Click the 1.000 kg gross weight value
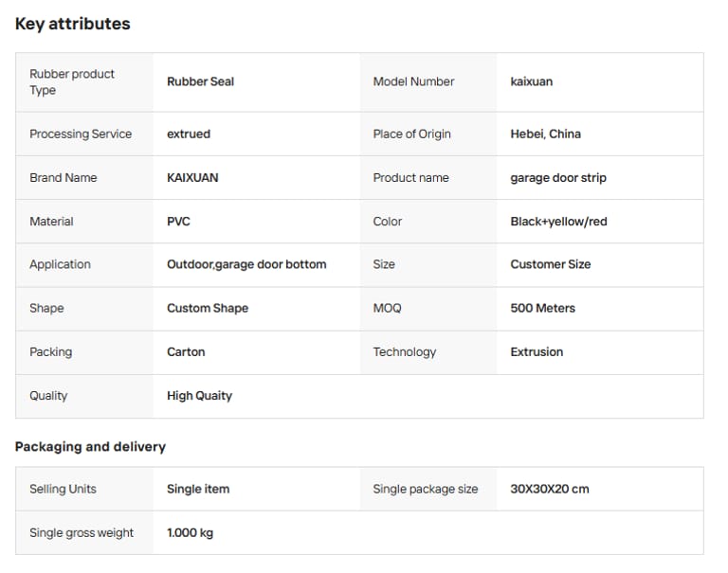The width and height of the screenshot is (728, 573). tap(190, 532)
